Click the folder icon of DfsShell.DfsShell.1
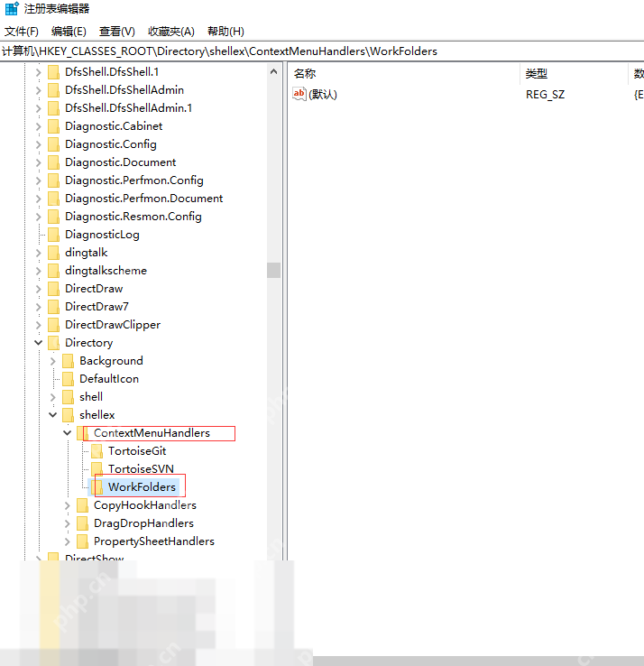The height and width of the screenshot is (666, 644). click(x=54, y=72)
